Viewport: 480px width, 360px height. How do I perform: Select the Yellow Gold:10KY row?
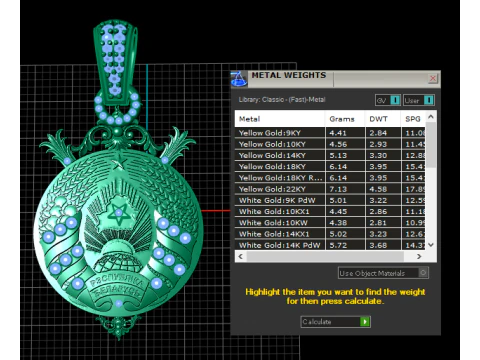pyautogui.click(x=330, y=144)
